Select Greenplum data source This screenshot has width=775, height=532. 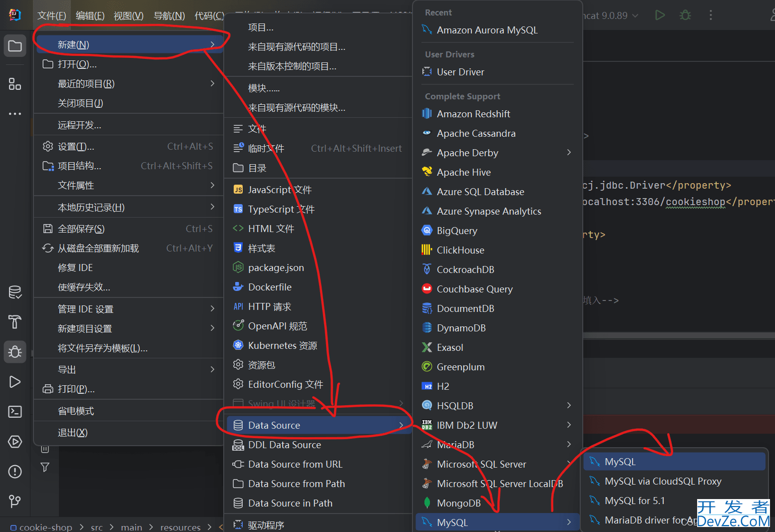point(498,367)
